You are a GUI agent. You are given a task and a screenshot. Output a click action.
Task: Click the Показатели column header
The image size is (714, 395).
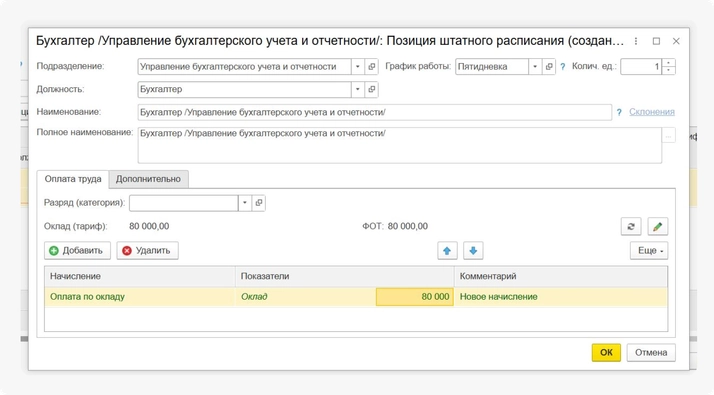(x=345, y=276)
